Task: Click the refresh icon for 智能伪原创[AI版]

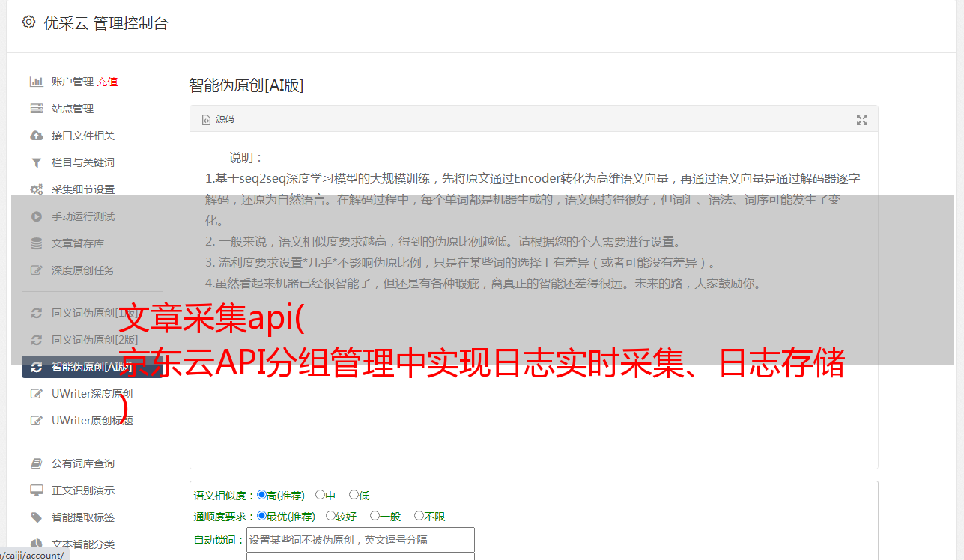Action: [x=36, y=367]
